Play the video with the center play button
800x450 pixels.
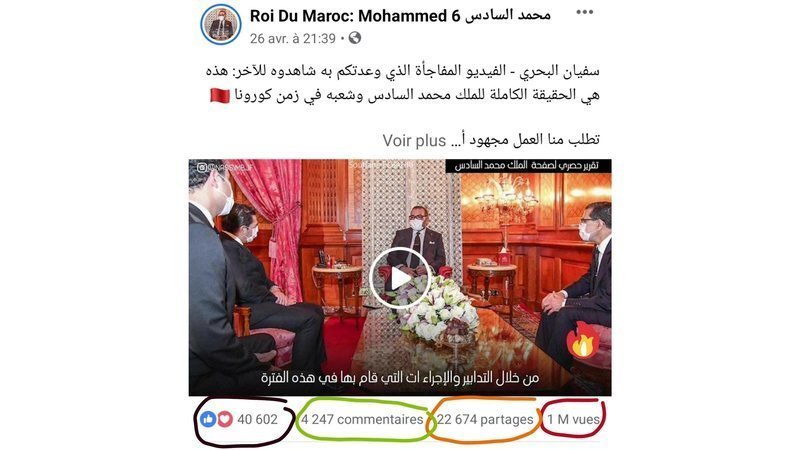(400, 278)
